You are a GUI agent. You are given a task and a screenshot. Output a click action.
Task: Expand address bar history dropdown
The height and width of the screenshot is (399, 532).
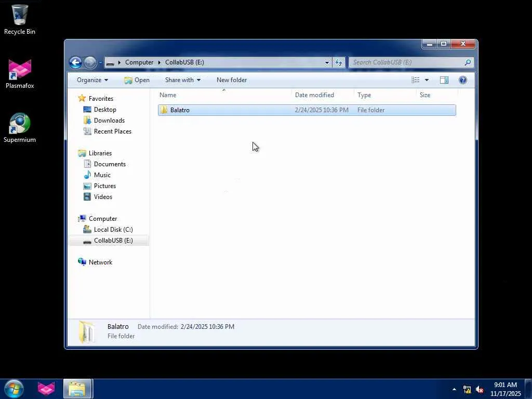pyautogui.click(x=327, y=62)
